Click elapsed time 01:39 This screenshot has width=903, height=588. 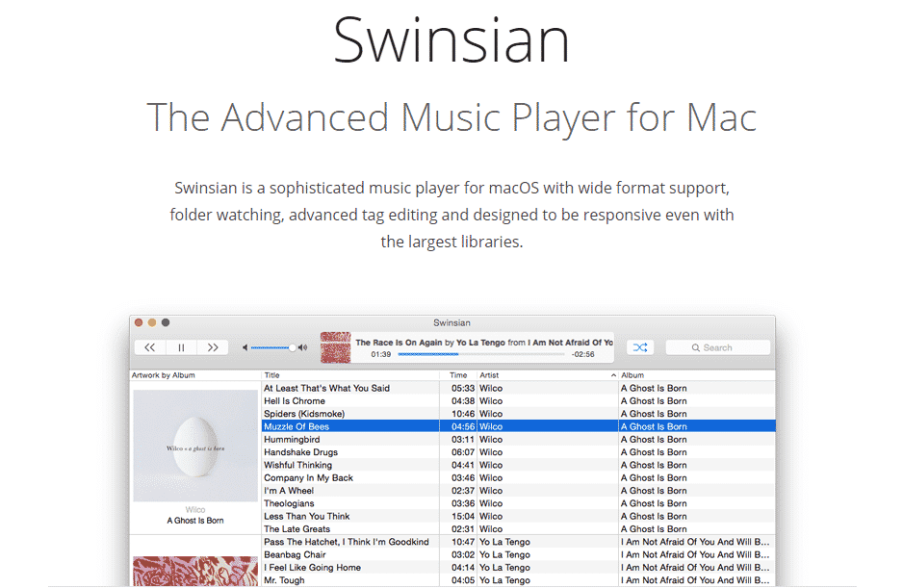(380, 354)
